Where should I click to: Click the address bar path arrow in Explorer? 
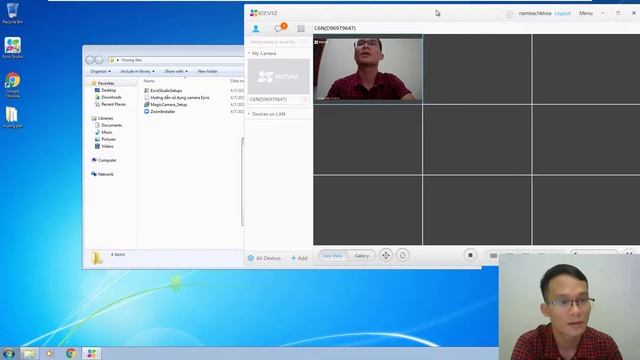[x=118, y=60]
